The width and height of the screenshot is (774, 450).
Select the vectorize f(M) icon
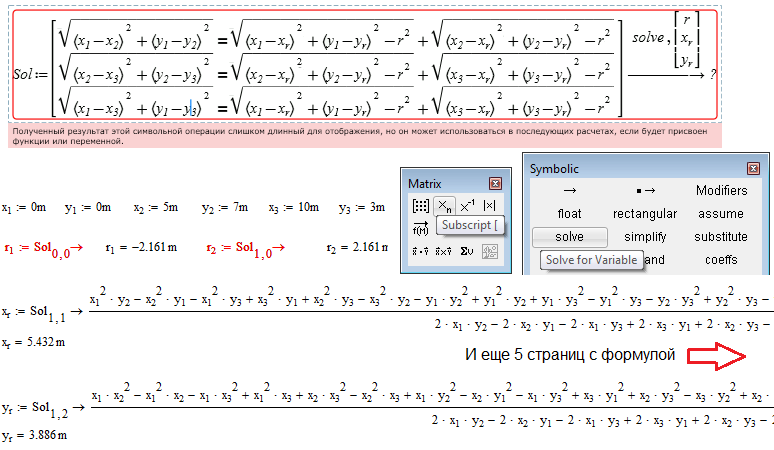click(x=421, y=228)
